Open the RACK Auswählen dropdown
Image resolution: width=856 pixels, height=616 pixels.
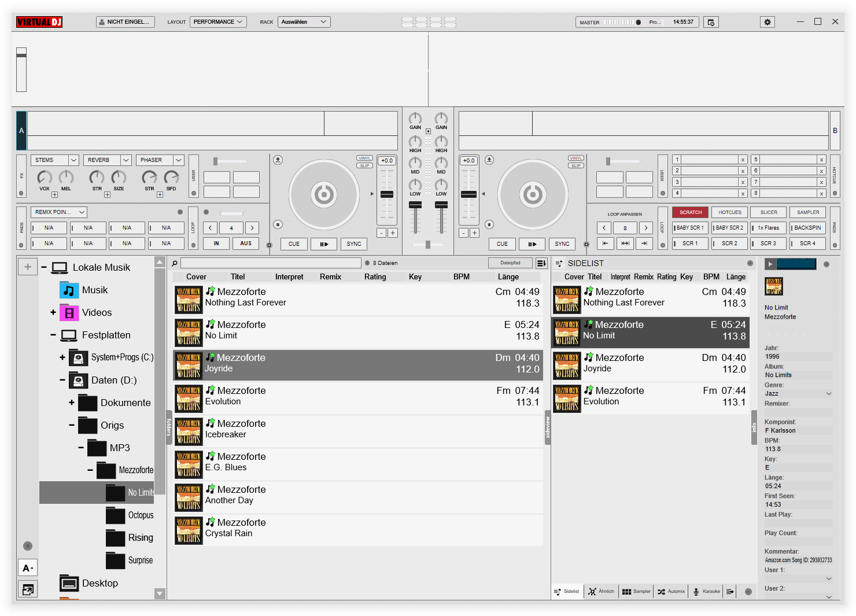(304, 22)
